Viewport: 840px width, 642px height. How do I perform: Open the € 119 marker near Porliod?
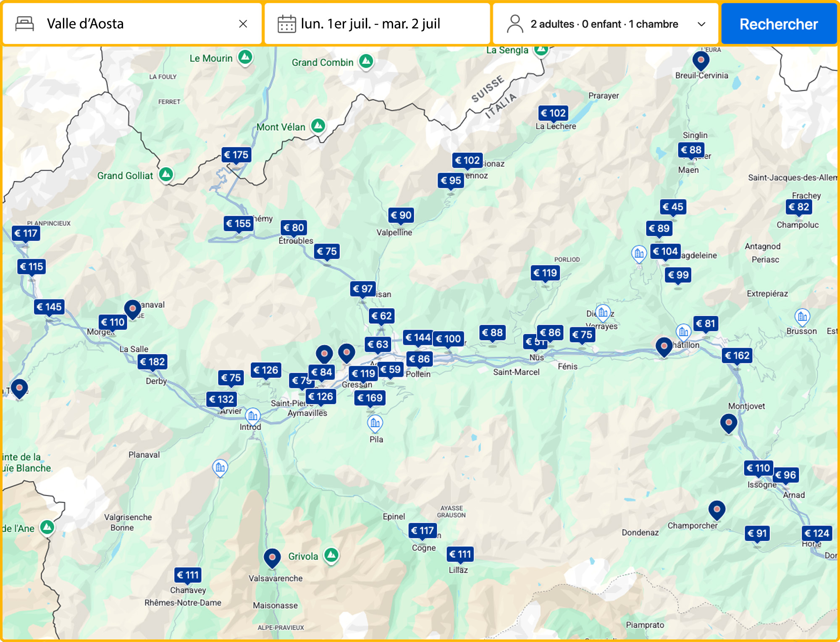(545, 273)
